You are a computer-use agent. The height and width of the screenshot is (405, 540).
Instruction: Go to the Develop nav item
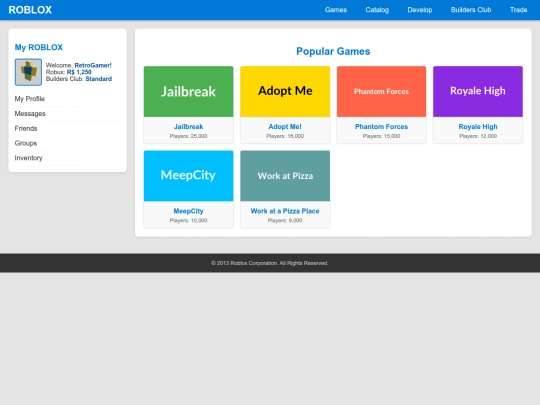point(420,10)
